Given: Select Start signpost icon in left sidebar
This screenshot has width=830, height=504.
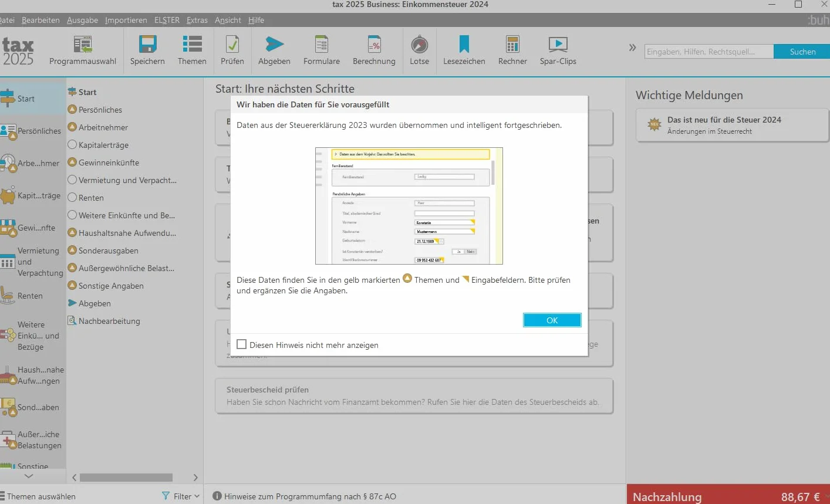Looking at the screenshot, I should pos(7,97).
